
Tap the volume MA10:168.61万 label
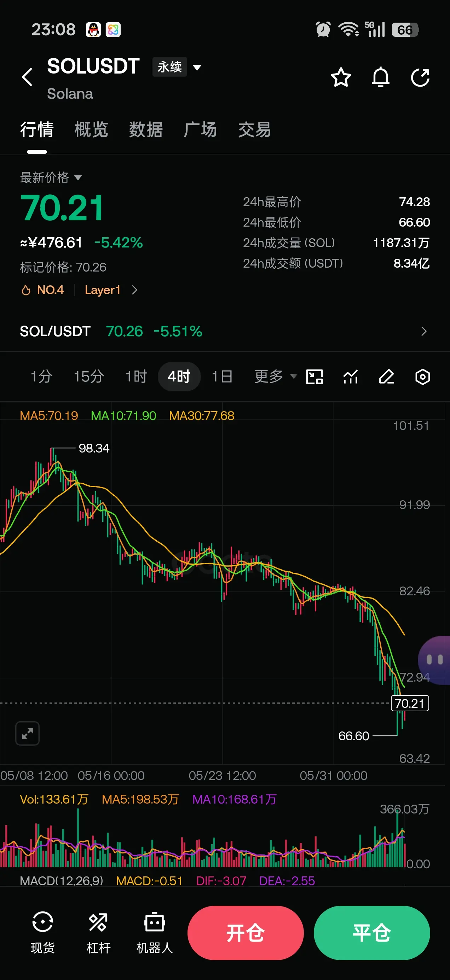click(235, 799)
